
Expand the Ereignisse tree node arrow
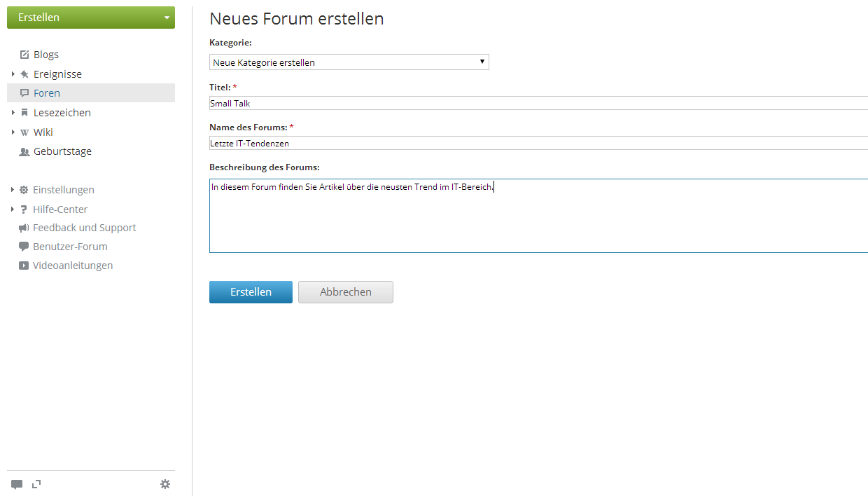pyautogui.click(x=13, y=74)
